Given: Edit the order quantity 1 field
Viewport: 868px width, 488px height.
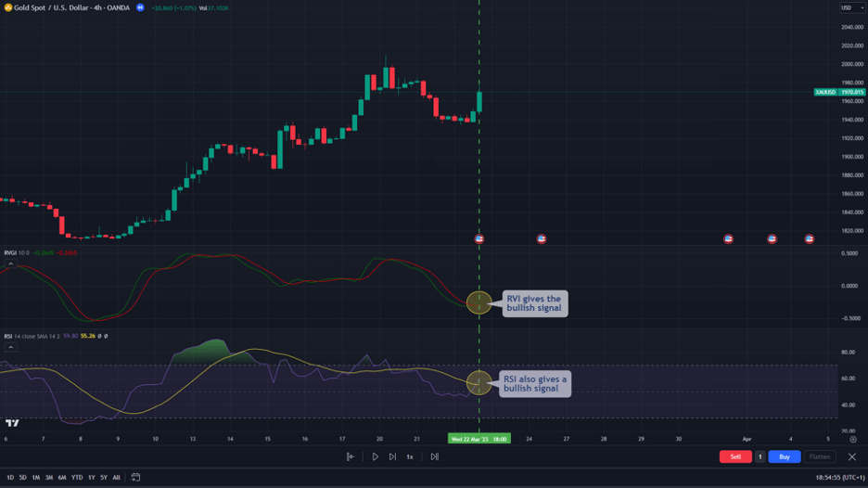Looking at the screenshot, I should coord(760,457).
